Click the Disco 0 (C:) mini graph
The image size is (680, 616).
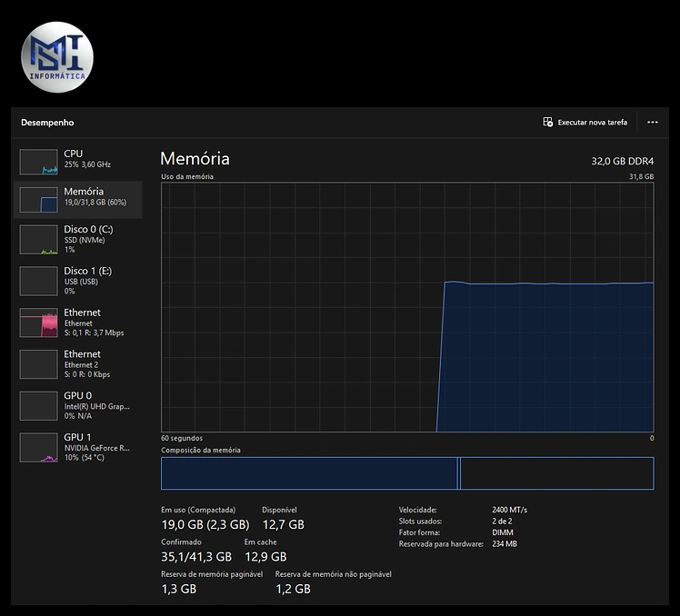pyautogui.click(x=38, y=239)
